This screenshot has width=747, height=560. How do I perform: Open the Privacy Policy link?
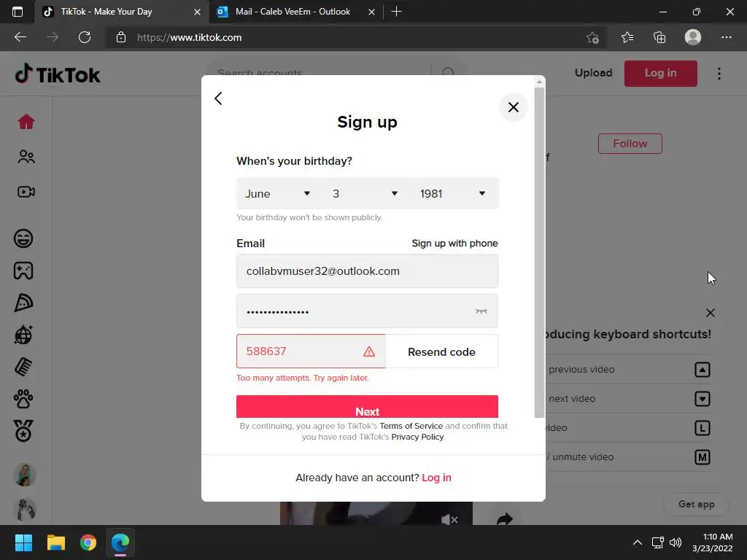[417, 437]
